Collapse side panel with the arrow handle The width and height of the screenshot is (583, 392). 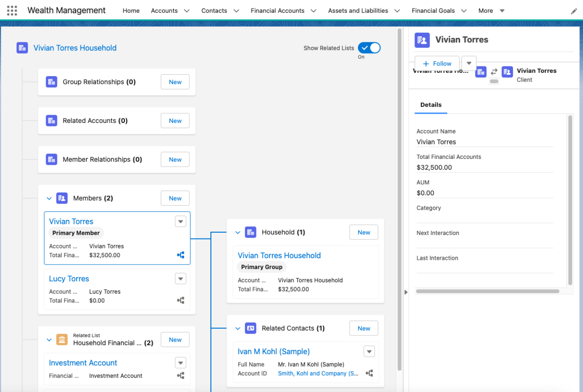click(406, 292)
